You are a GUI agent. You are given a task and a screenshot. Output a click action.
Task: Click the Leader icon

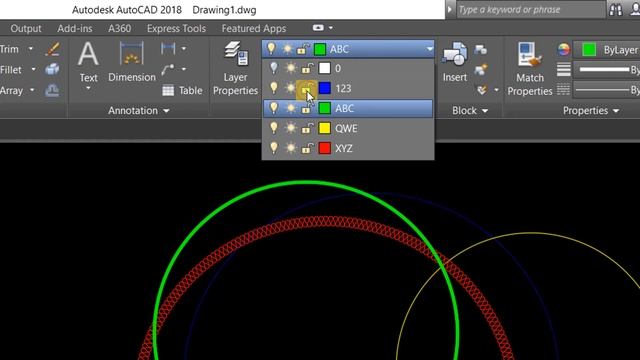tap(168, 69)
